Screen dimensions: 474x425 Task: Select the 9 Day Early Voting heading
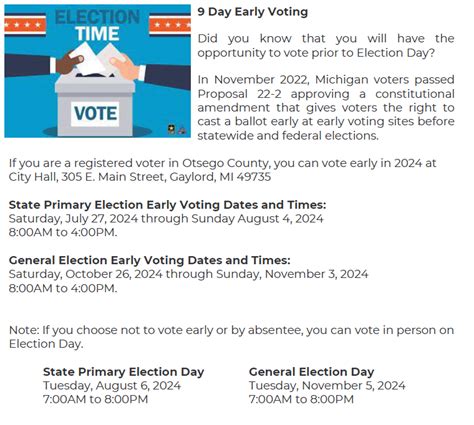tap(253, 12)
